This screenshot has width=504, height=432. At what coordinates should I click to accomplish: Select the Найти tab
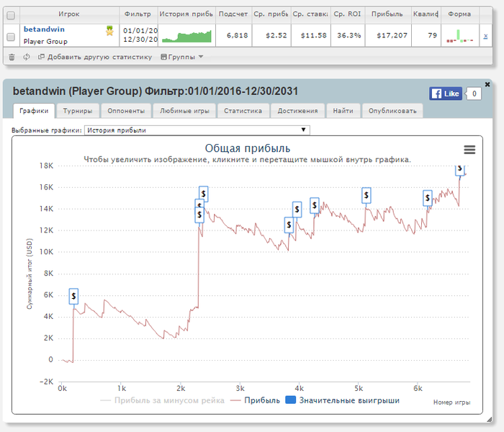click(343, 111)
